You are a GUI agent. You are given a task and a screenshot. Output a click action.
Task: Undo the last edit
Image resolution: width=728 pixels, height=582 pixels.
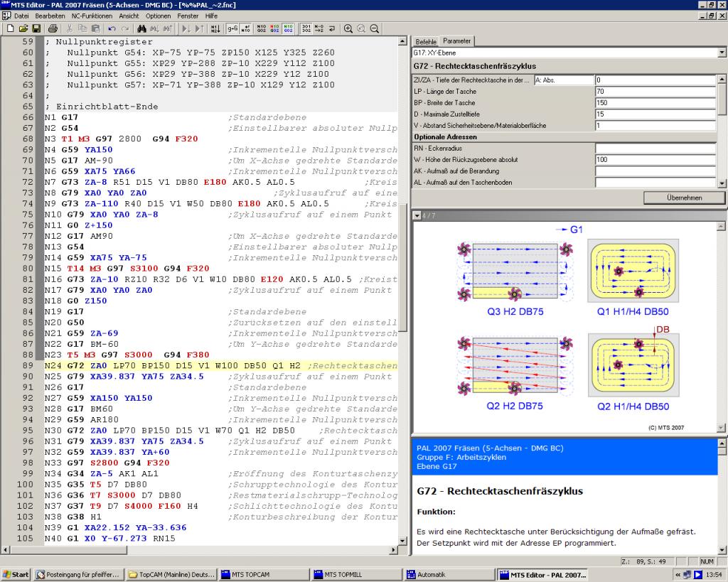click(112, 28)
